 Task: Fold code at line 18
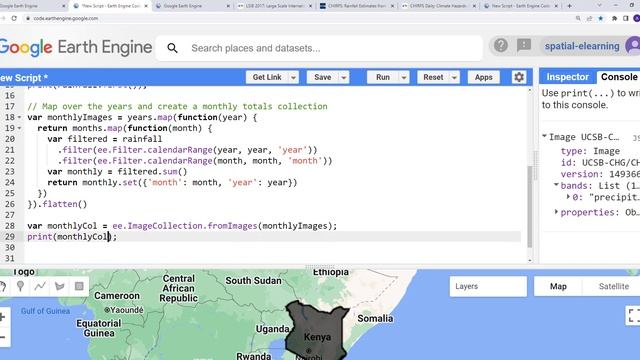[x=19, y=118]
